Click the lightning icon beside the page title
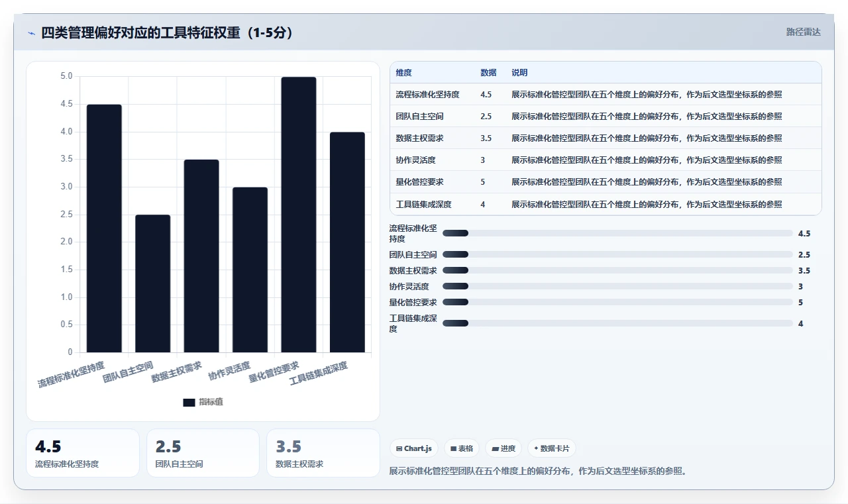The width and height of the screenshot is (848, 504). point(31,33)
